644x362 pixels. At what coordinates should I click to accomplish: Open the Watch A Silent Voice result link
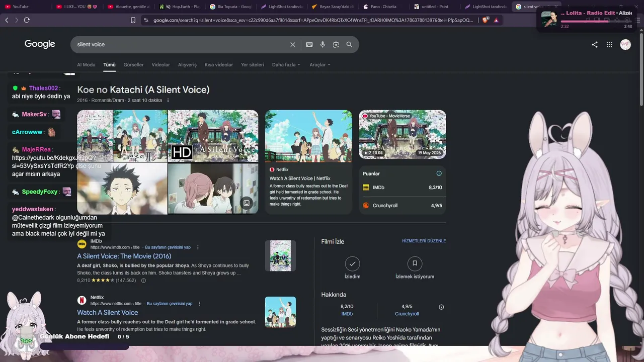(107, 313)
